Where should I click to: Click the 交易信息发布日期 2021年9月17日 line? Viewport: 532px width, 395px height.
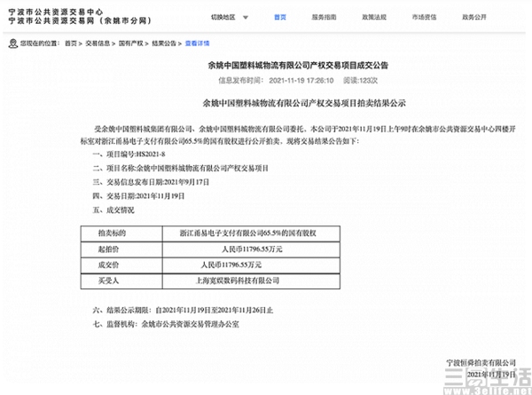(151, 182)
